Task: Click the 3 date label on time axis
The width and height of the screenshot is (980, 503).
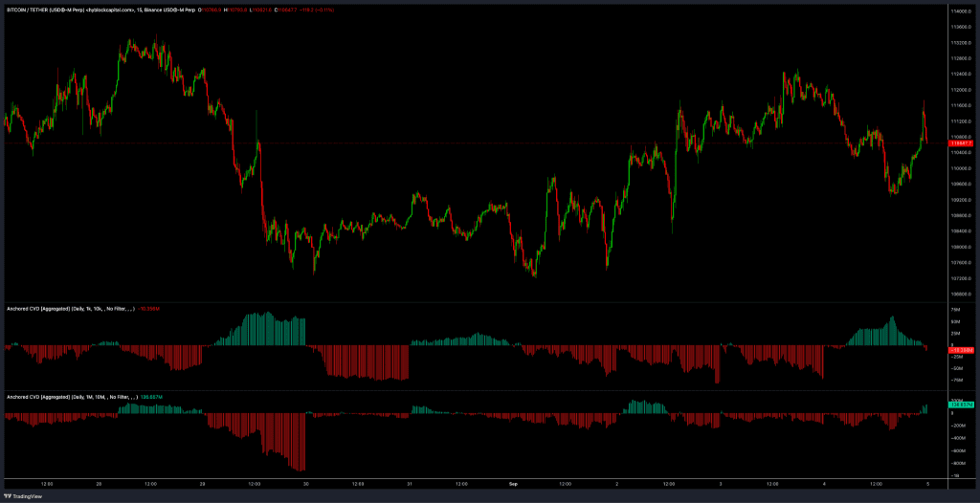Action: coord(720,485)
